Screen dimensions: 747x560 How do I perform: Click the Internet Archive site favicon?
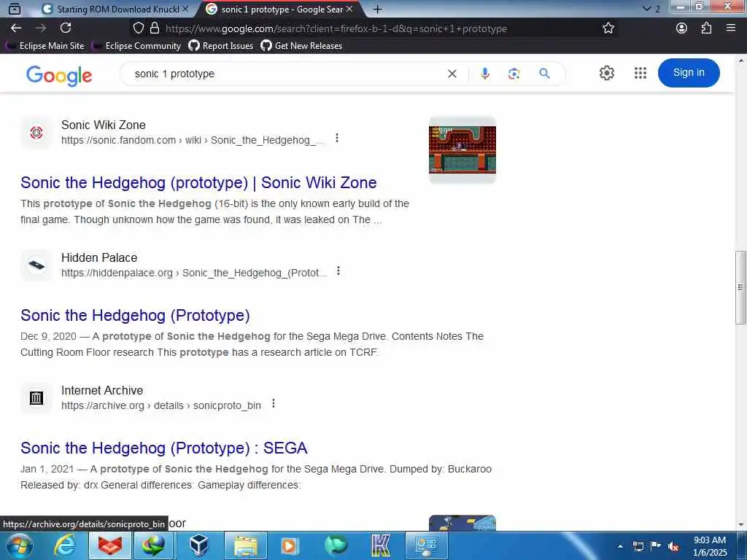point(36,398)
